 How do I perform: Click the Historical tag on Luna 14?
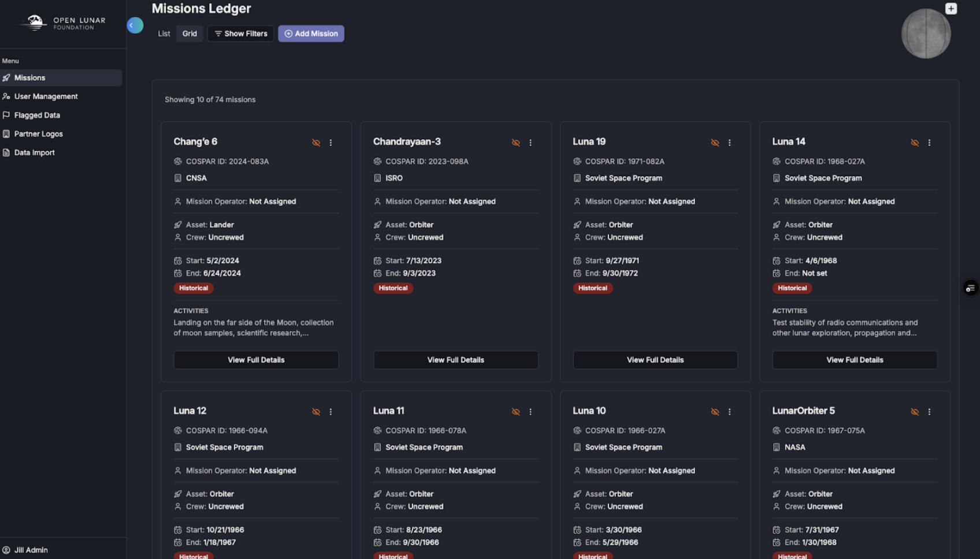(792, 288)
